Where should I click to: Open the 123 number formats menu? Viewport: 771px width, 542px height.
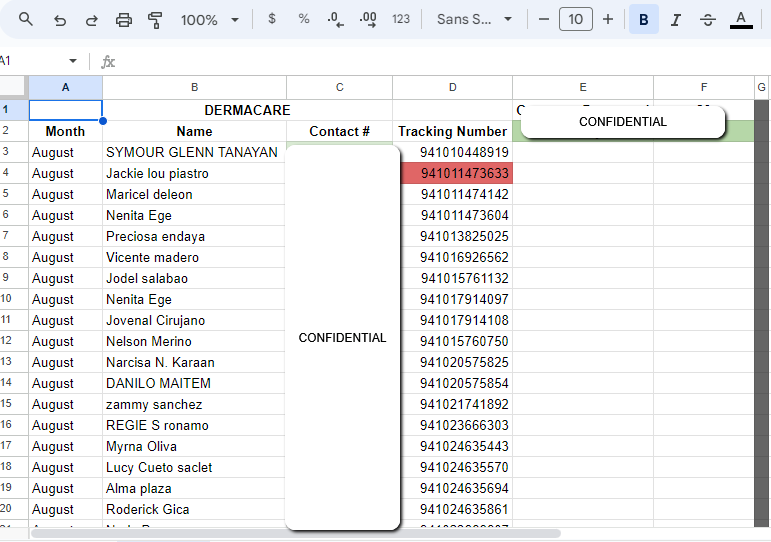click(401, 20)
